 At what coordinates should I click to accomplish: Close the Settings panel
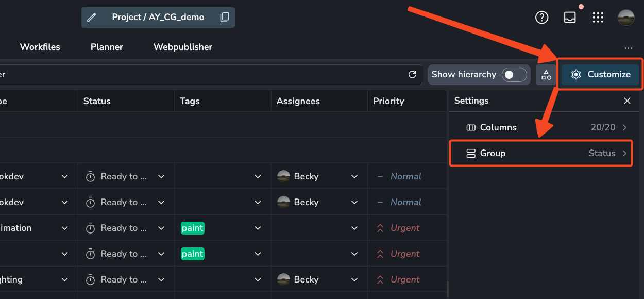click(x=627, y=101)
